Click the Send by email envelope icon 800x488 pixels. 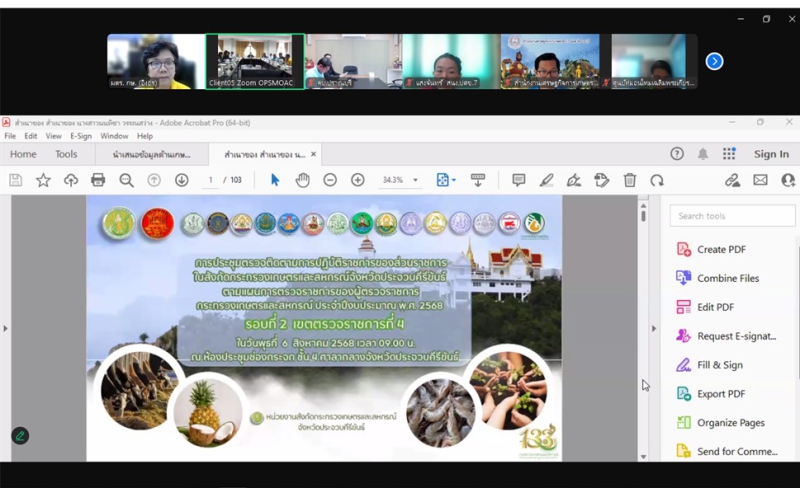(760, 180)
